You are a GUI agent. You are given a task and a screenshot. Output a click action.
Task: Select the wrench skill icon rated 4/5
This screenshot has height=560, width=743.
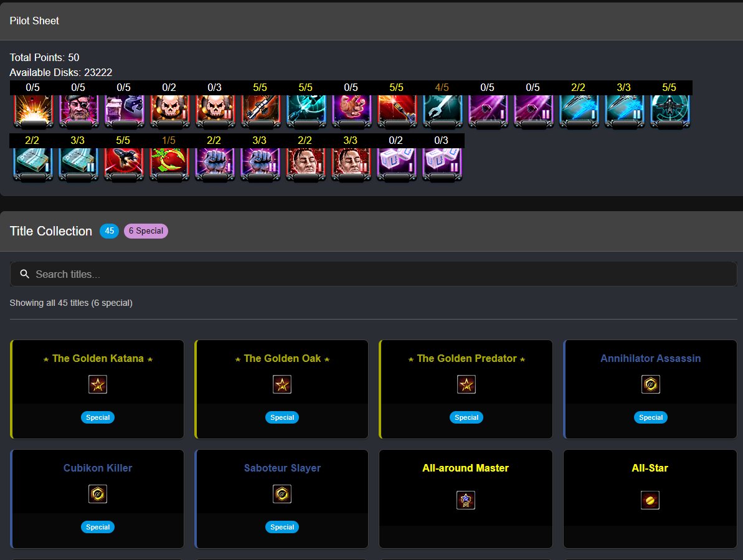point(442,112)
